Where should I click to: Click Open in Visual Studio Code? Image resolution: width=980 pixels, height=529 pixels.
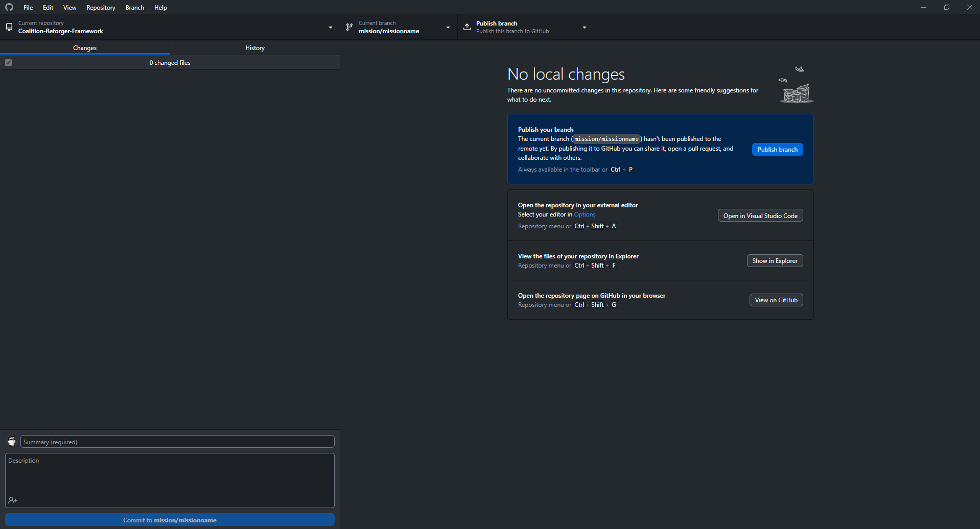pos(760,216)
